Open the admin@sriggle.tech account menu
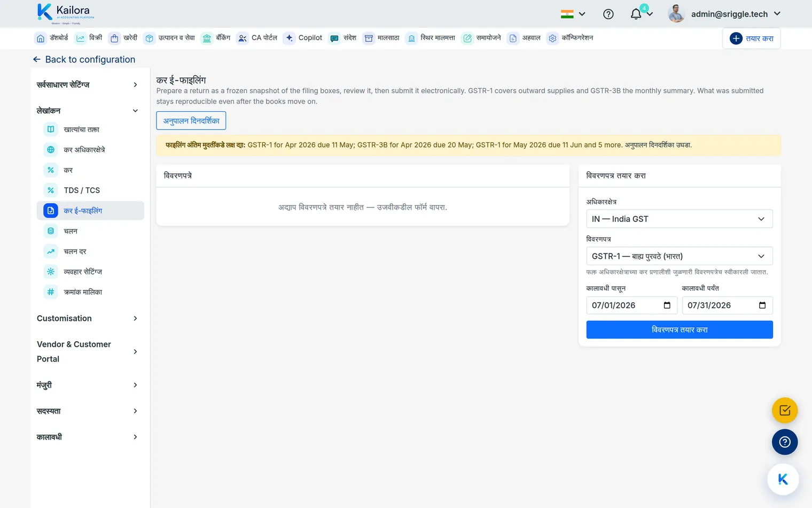812x508 pixels. (724, 14)
